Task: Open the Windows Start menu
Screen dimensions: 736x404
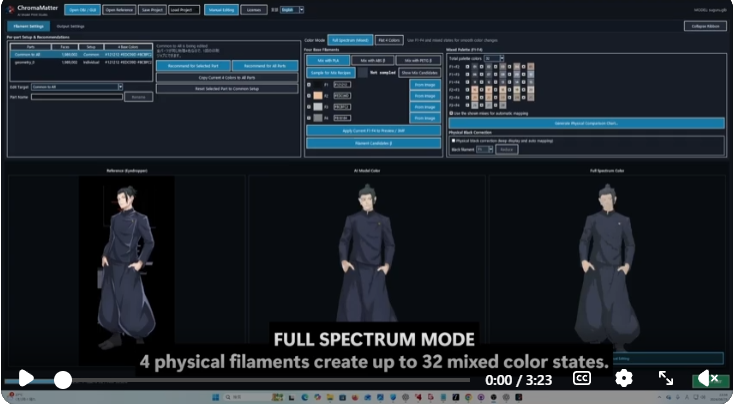Action: pyautogui.click(x=216, y=397)
